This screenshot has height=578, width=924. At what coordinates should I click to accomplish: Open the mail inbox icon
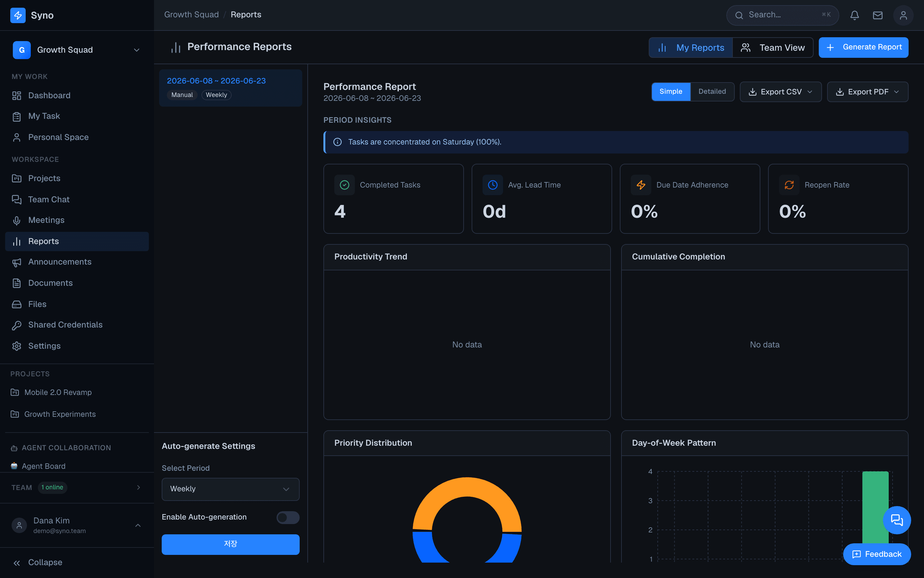pyautogui.click(x=878, y=15)
